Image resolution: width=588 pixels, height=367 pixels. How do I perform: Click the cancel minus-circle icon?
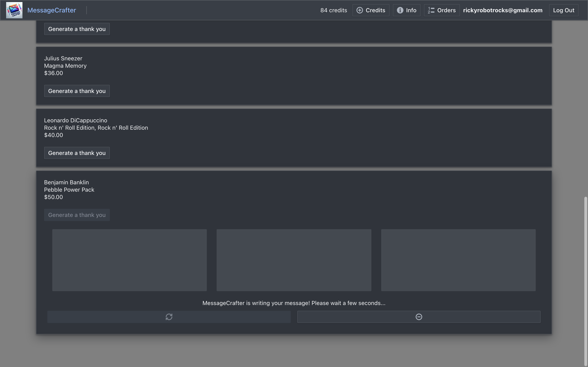(419, 317)
